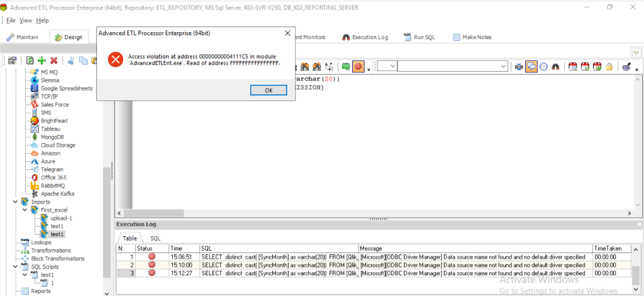Image resolution: width=644 pixels, height=296 pixels.
Task: Open the toolbar overflow arrow after stop icon
Action: [x=369, y=69]
